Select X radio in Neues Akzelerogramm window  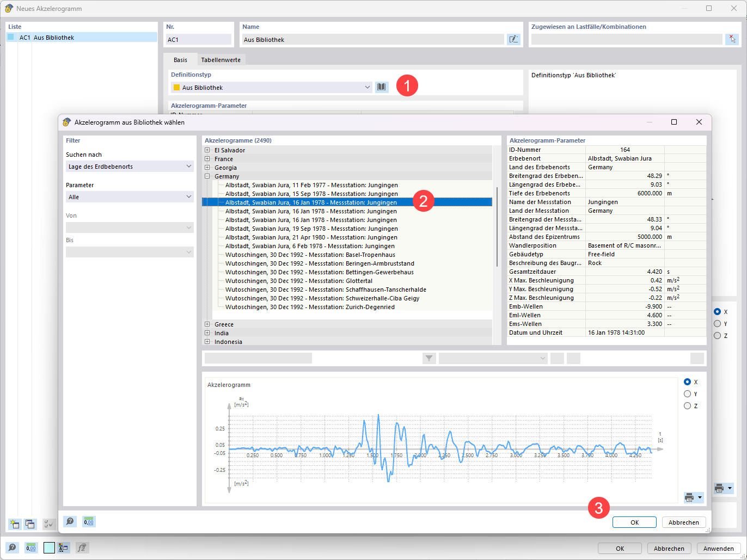tap(717, 312)
